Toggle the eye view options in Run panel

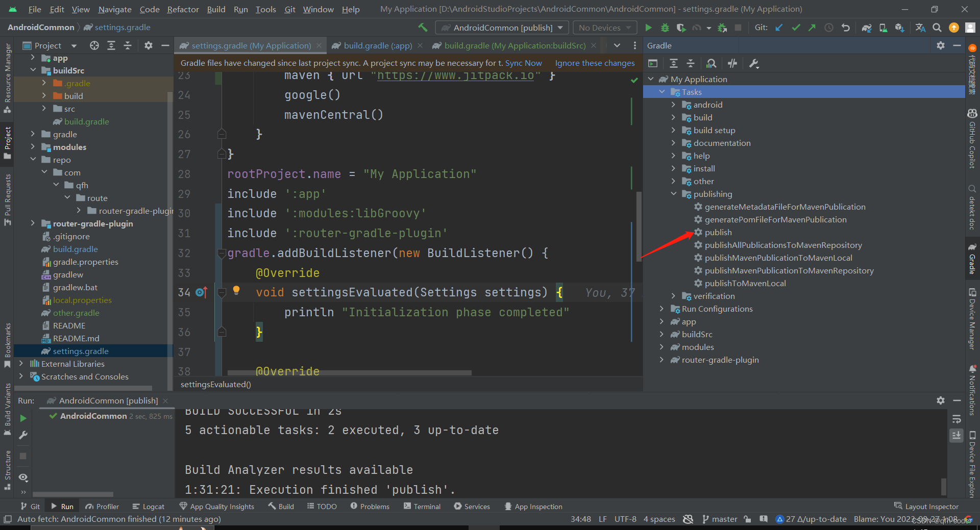(23, 477)
